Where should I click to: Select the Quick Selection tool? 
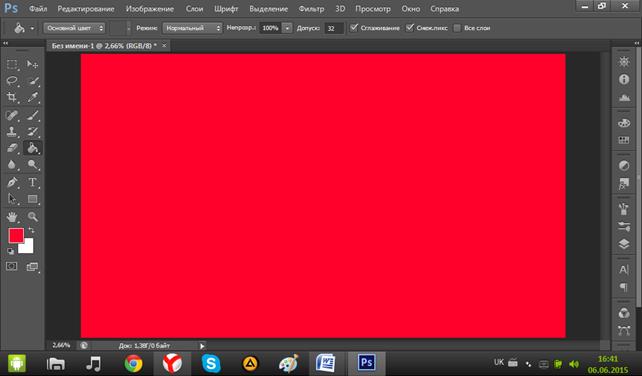[x=32, y=81]
